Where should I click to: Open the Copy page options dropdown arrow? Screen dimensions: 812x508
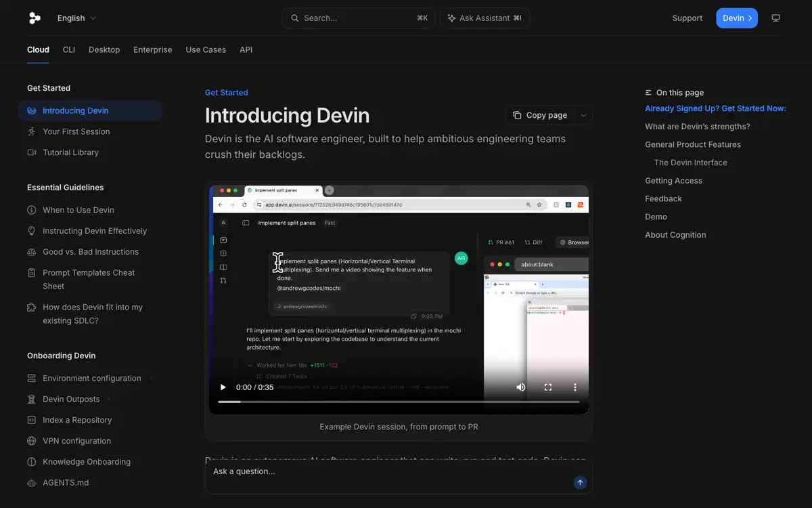583,115
